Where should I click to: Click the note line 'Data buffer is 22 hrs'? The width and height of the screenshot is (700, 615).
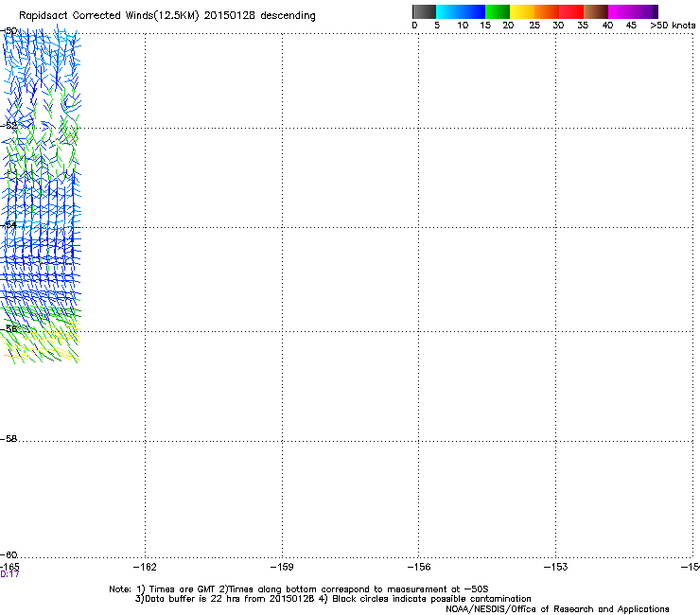click(x=186, y=599)
